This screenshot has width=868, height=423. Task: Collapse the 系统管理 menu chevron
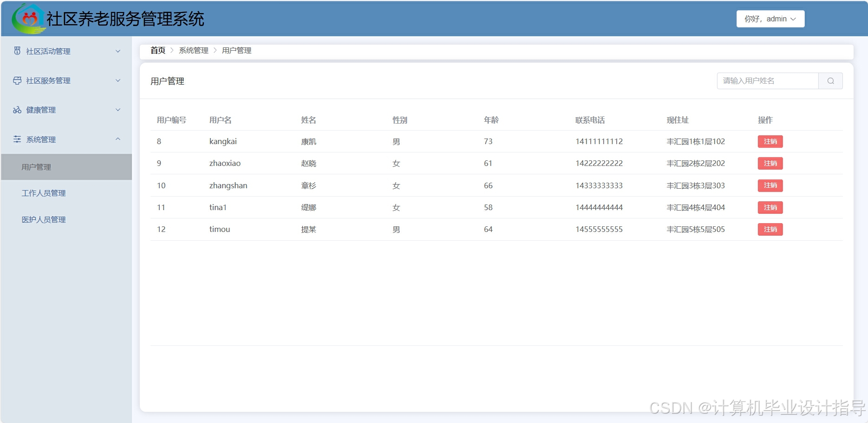pos(118,139)
